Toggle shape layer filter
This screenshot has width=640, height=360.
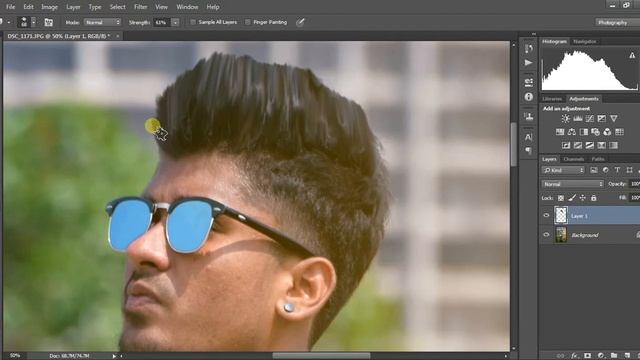[x=629, y=170]
